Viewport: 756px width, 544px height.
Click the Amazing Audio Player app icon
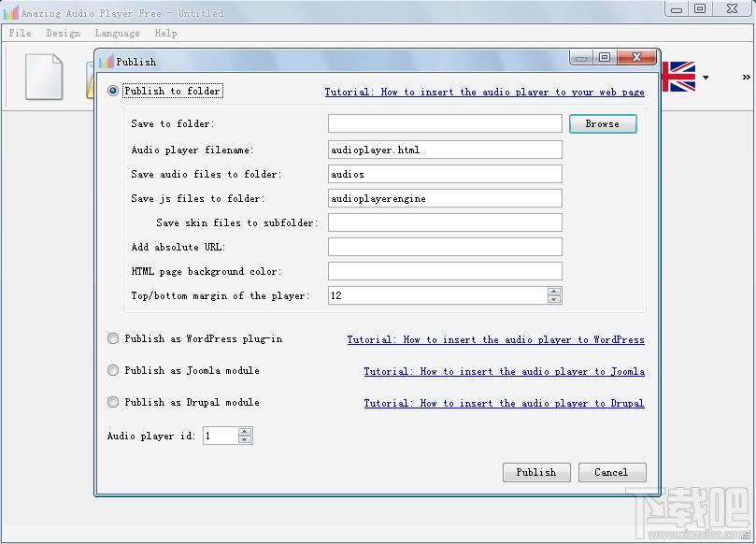[10, 12]
